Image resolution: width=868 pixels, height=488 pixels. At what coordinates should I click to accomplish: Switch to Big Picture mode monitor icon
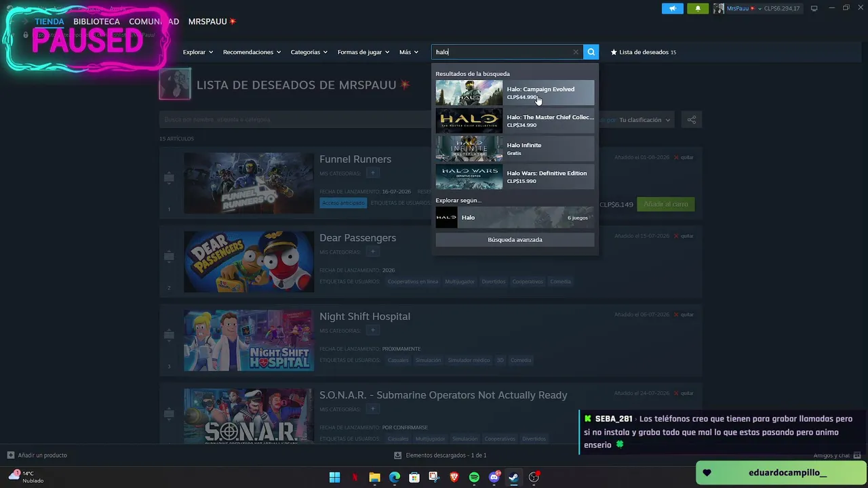[x=814, y=8]
